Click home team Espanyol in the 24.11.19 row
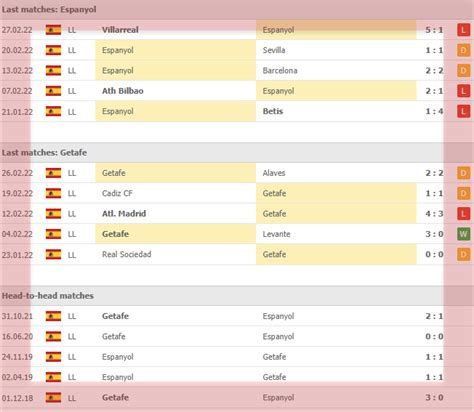This screenshot has width=474, height=412. coord(118,357)
